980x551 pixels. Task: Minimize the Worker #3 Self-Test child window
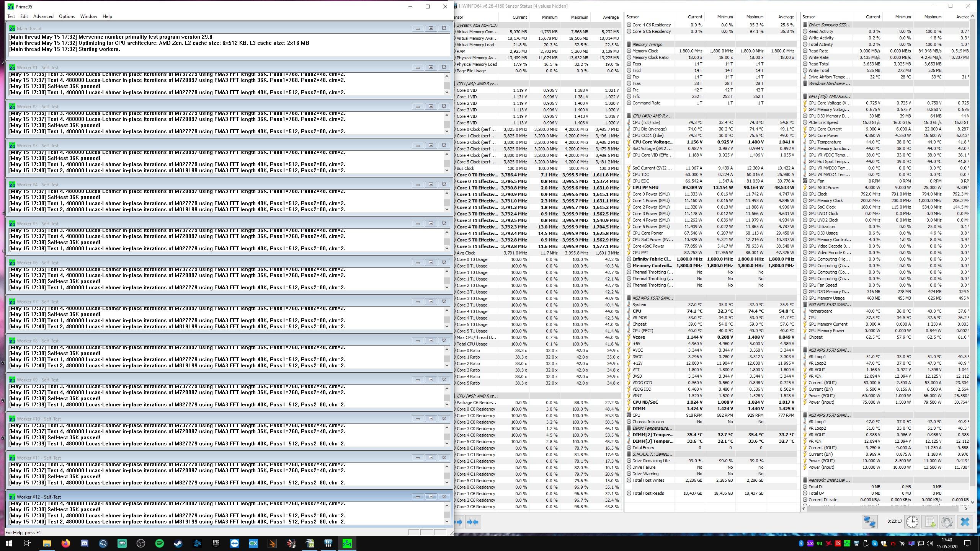click(x=418, y=145)
